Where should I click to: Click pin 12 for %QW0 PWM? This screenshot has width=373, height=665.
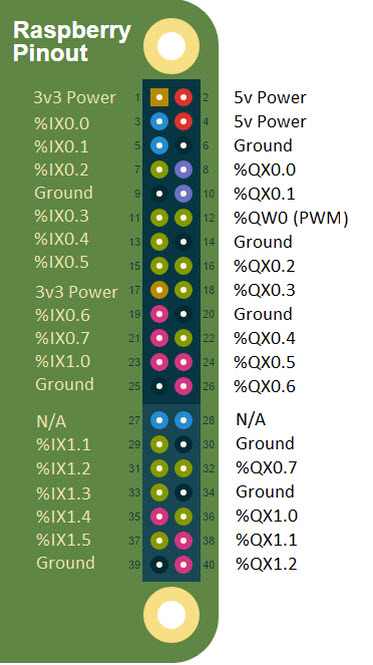coord(183,218)
